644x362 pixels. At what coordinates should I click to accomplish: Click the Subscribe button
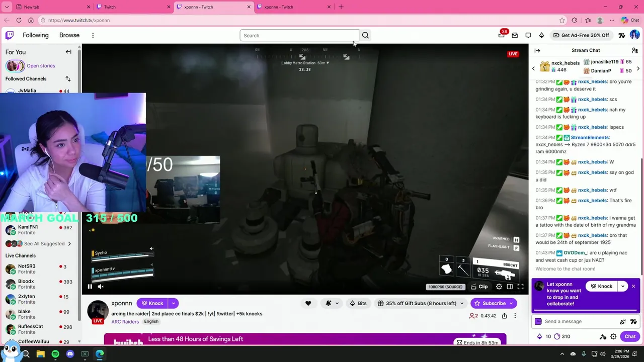[x=494, y=303]
